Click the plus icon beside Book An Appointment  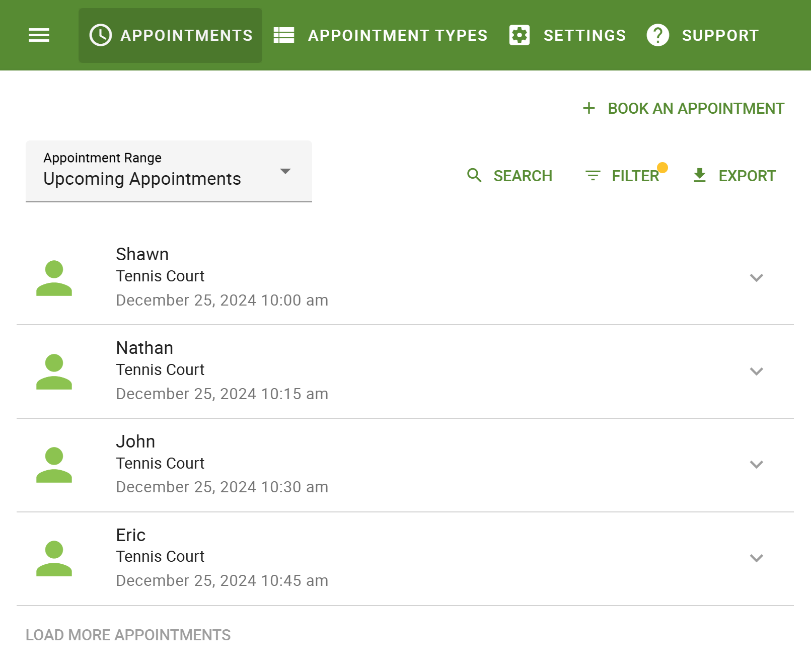(588, 108)
